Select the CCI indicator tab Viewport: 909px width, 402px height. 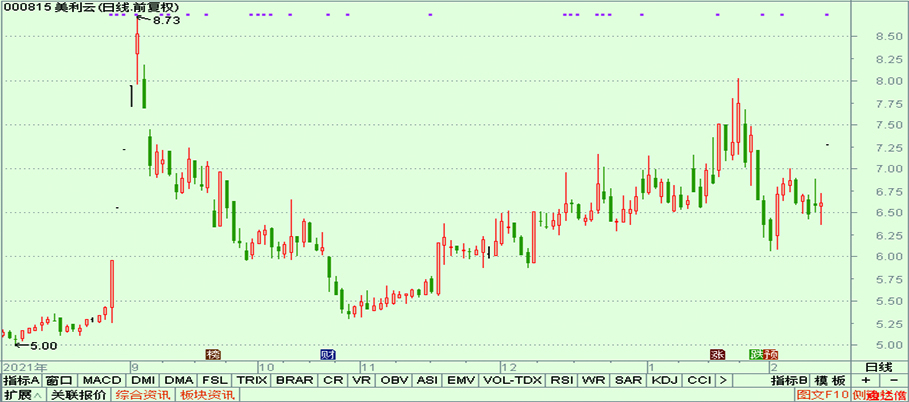699,381
